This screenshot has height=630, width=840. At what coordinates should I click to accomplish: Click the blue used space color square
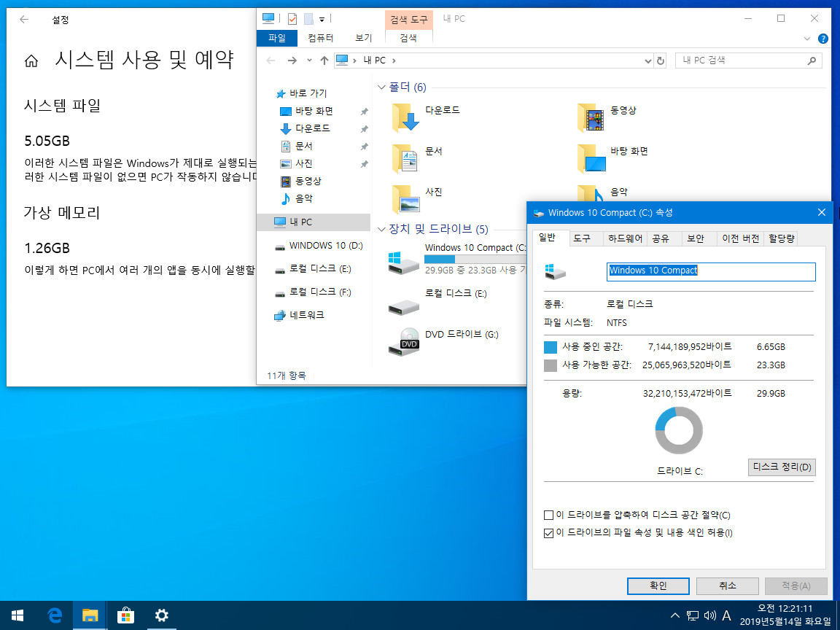(551, 347)
